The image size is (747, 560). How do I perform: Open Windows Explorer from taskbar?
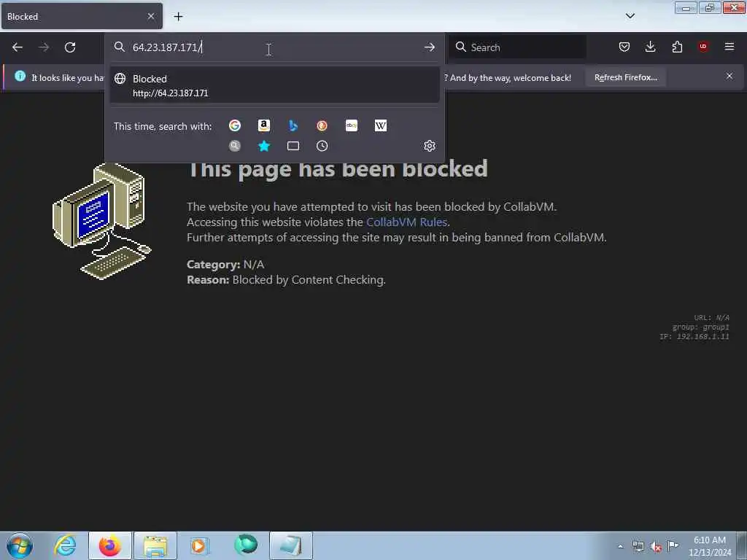tap(155, 545)
